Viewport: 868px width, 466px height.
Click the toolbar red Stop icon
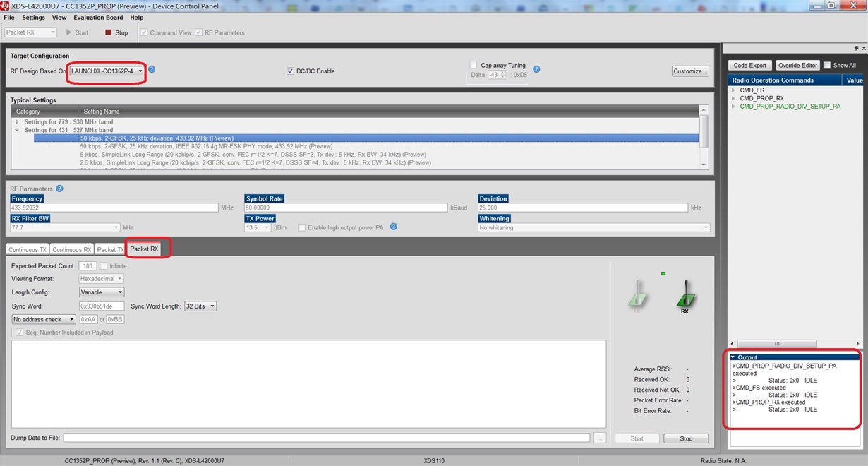coord(108,32)
